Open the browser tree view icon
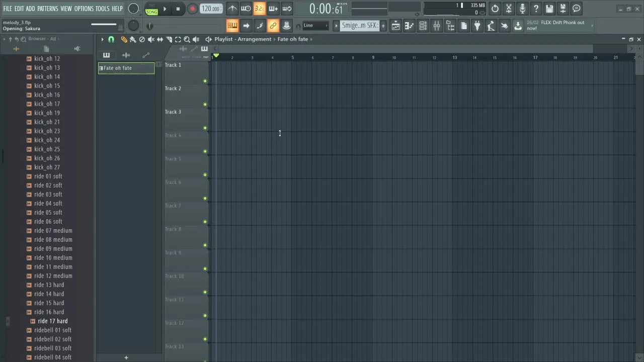 [x=450, y=26]
